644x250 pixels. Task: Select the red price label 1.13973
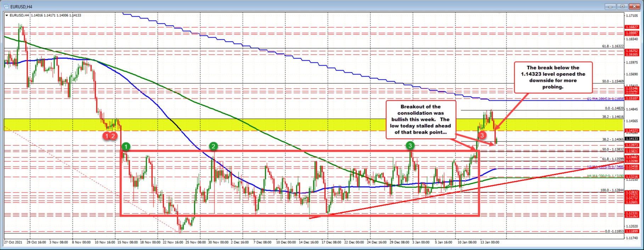tap(632, 145)
